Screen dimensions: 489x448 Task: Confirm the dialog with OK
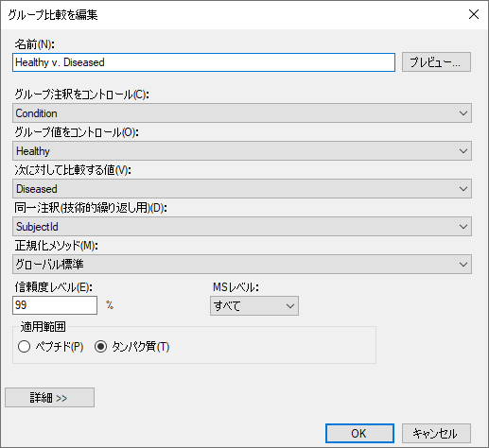[359, 434]
